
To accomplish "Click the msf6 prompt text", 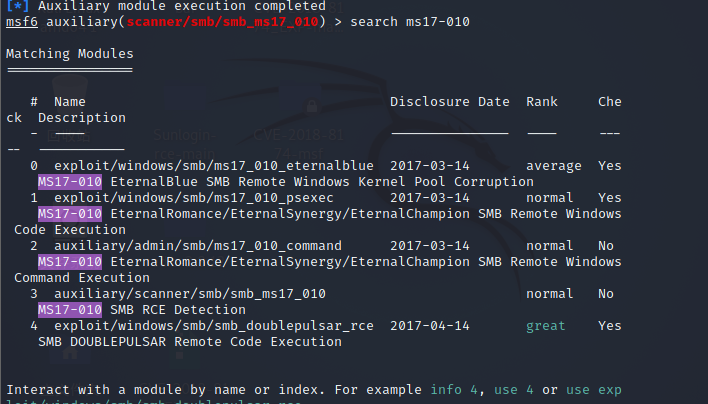I will coord(22,22).
